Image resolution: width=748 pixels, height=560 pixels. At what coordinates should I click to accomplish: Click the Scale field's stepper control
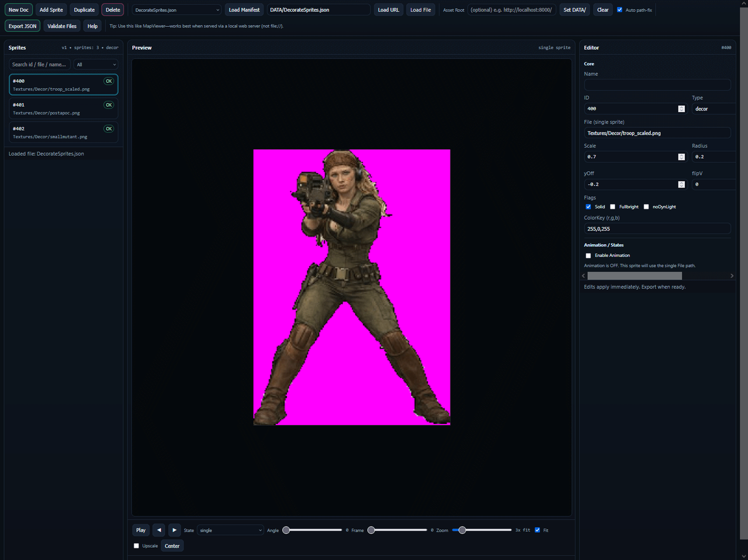tap(681, 156)
